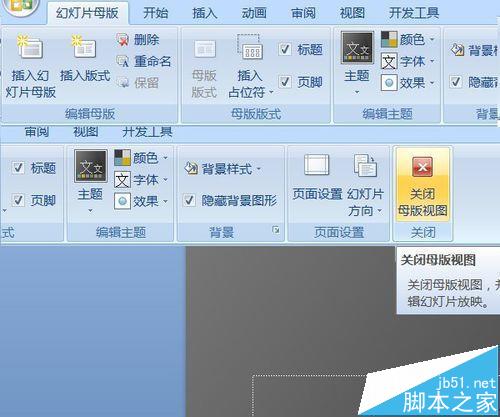
Task: Open Page Setup (页面设置) icon
Action: 317,165
